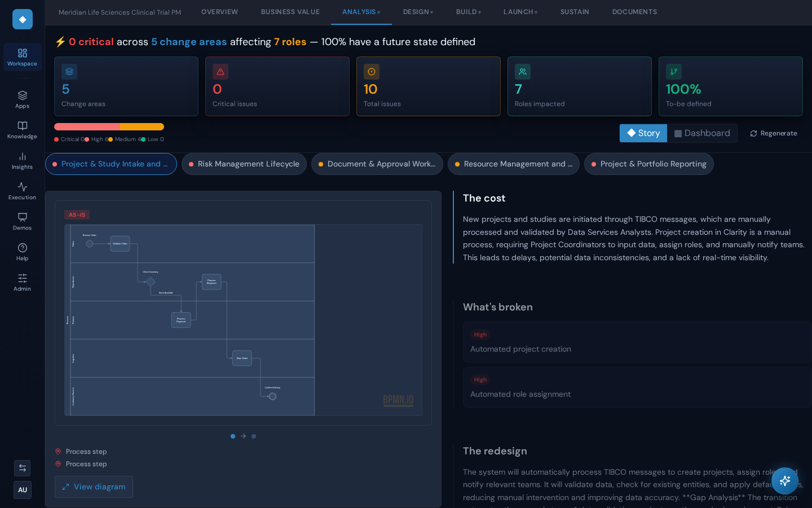Click the Total issues summary card
Screen dimensions: 812x508
point(429,86)
